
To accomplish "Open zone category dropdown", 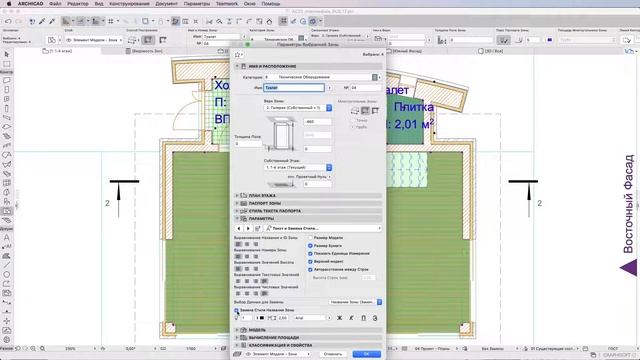I will pos(322,77).
